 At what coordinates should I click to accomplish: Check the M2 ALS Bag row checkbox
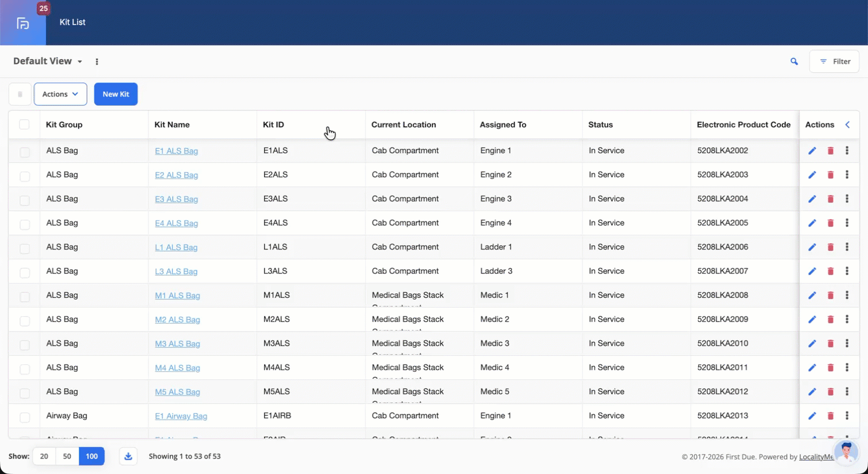24,321
